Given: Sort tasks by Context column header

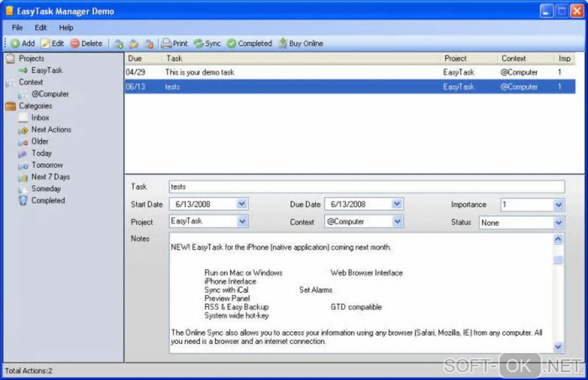Looking at the screenshot, I should click(526, 58).
